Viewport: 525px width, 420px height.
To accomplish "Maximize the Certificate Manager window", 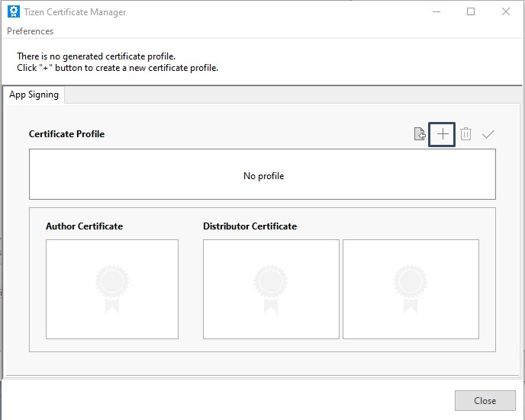I will [471, 12].
